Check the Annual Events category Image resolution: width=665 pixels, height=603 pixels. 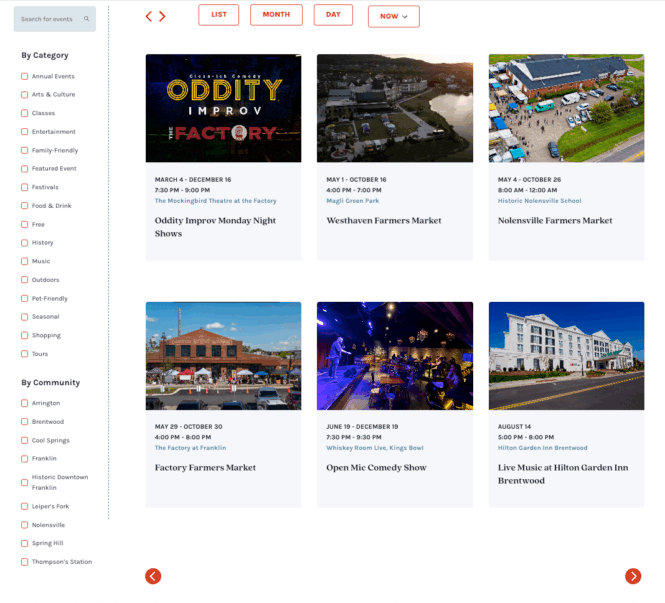(25, 76)
